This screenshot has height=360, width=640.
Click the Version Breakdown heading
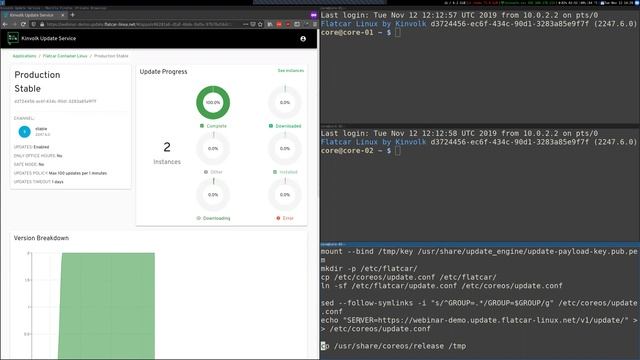click(x=41, y=238)
